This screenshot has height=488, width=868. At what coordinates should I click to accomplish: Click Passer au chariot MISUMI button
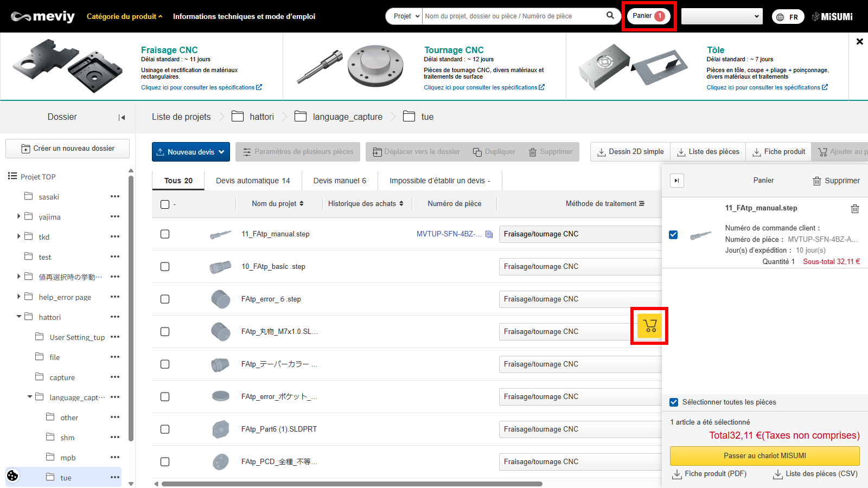tap(764, 456)
